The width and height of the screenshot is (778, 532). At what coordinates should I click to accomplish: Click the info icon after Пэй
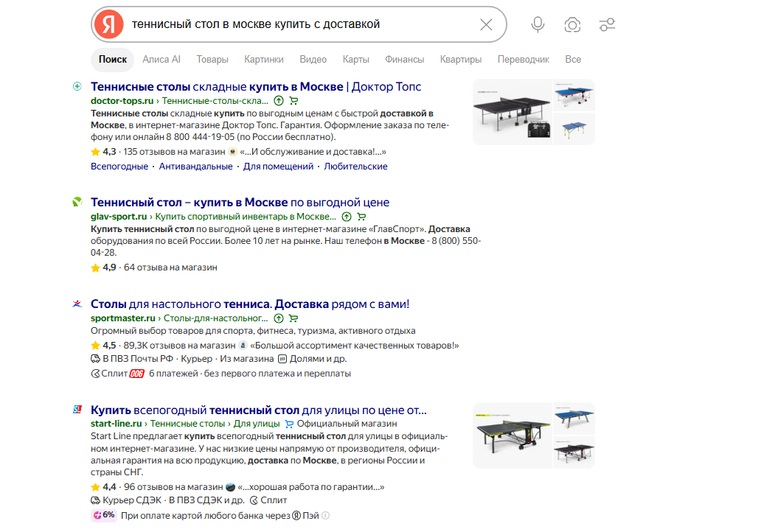point(325,516)
